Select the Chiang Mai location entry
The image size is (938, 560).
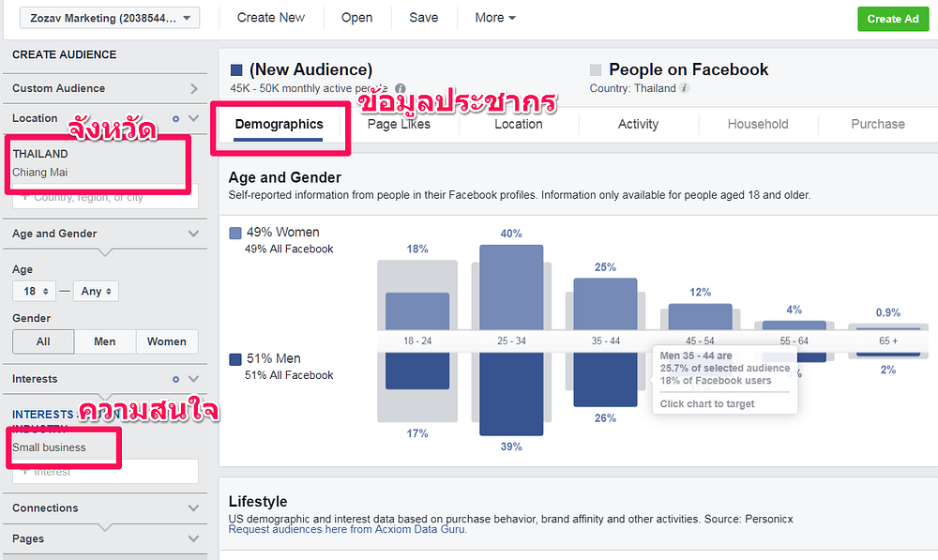[40, 173]
